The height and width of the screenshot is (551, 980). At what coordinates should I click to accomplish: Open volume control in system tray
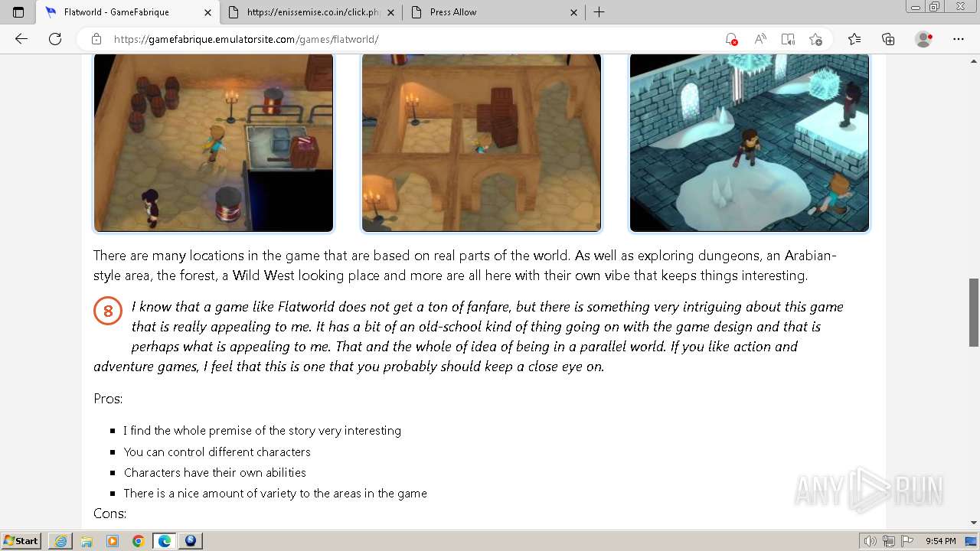point(871,541)
